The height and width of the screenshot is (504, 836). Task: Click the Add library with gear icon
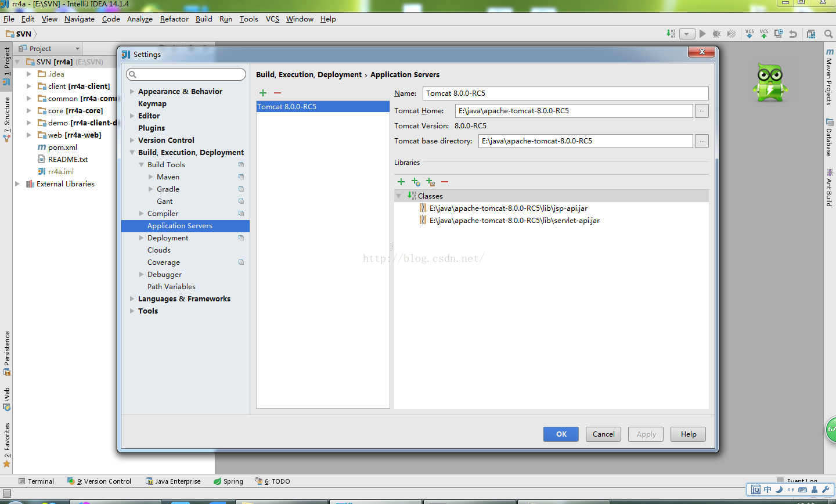pos(416,182)
